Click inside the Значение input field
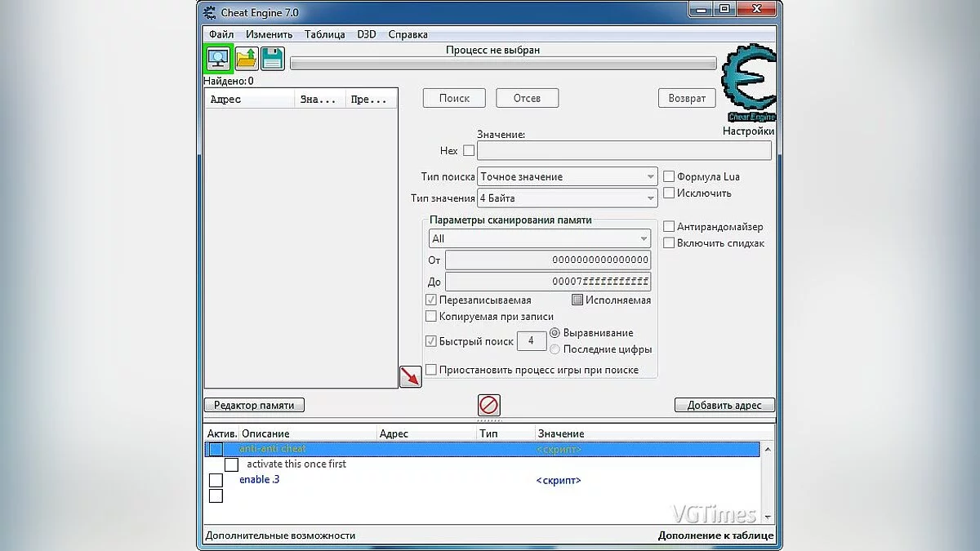 [x=625, y=150]
